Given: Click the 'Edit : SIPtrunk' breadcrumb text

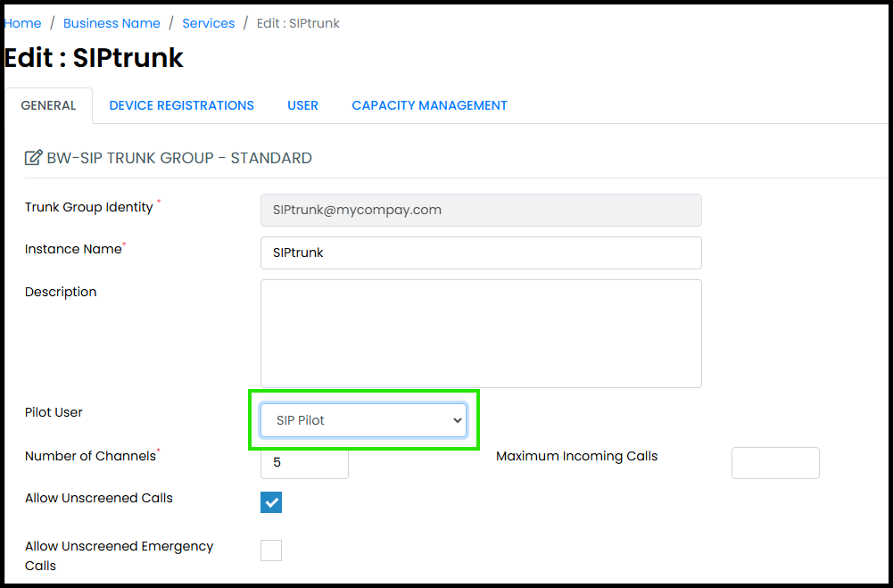Looking at the screenshot, I should [x=299, y=23].
